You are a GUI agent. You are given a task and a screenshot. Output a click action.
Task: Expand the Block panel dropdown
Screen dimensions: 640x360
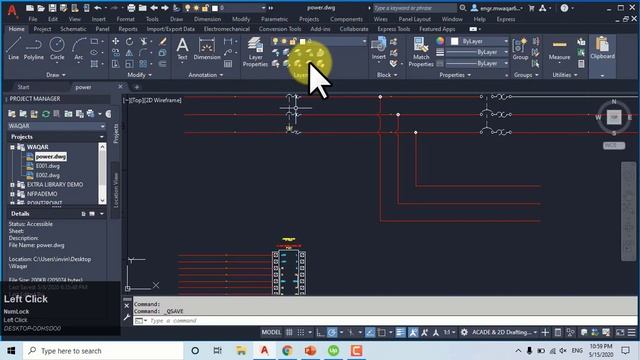(x=386, y=75)
